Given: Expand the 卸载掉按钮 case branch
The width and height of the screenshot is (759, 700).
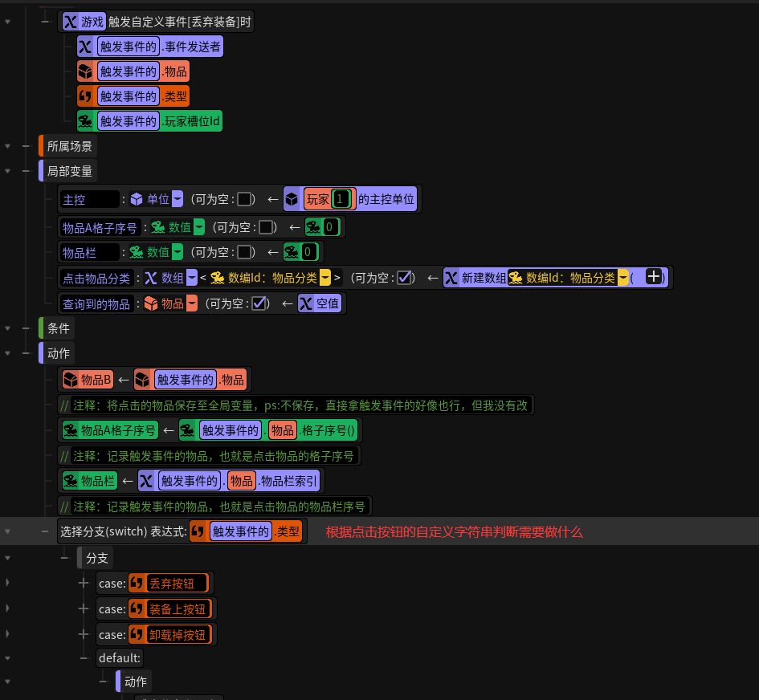Looking at the screenshot, I should tap(84, 634).
